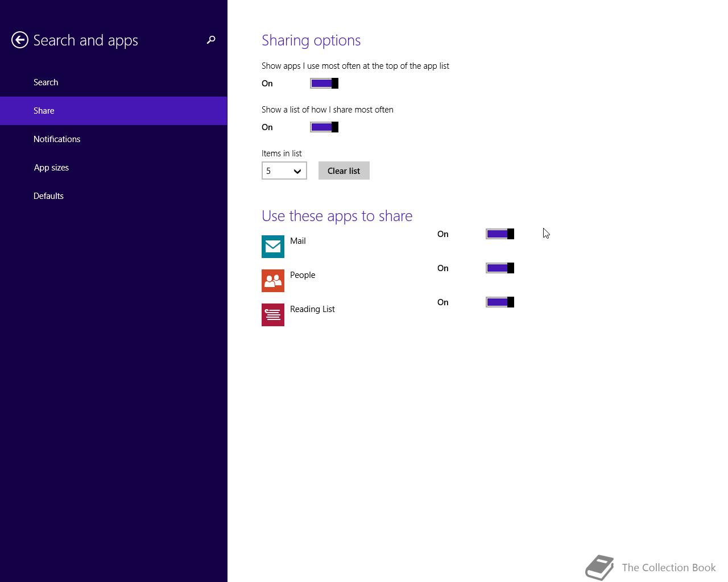Click the Clear list button
Image resolution: width=728 pixels, height=582 pixels.
pyautogui.click(x=344, y=171)
